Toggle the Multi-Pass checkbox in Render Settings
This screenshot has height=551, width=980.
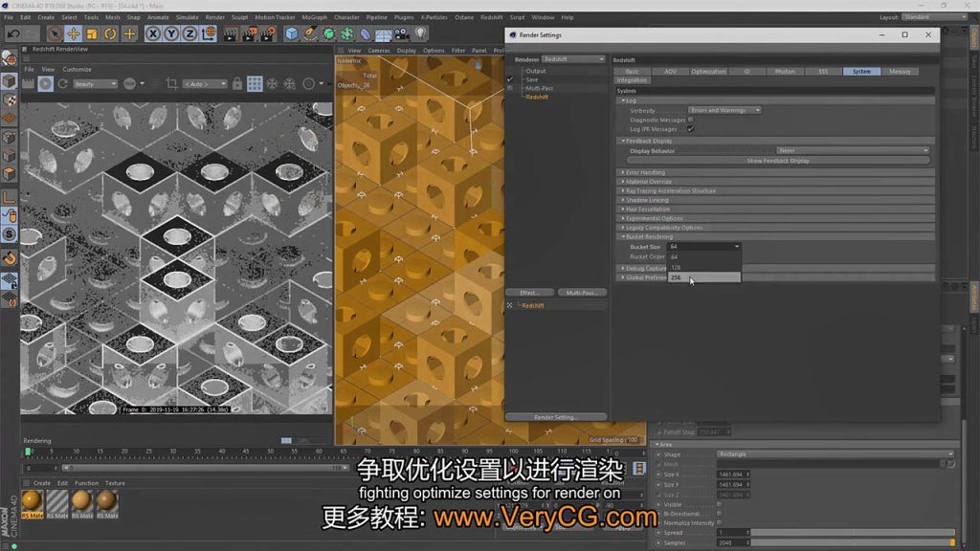[x=510, y=88]
